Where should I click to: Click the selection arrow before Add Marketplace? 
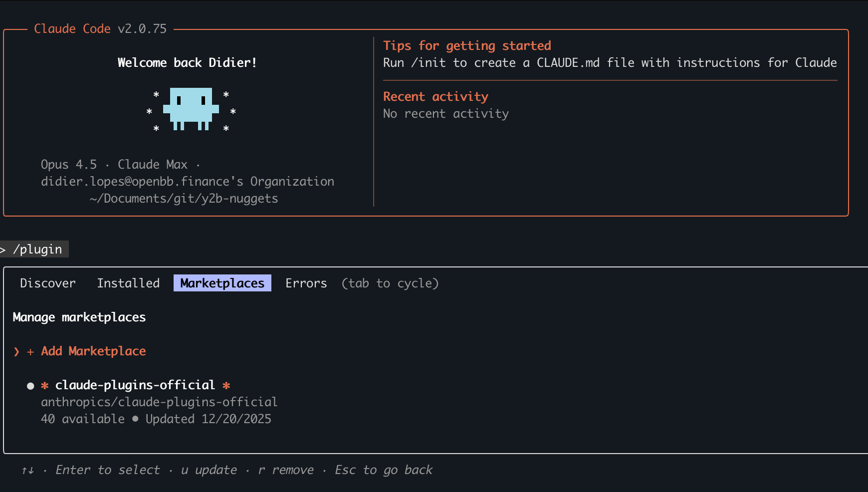pos(16,351)
